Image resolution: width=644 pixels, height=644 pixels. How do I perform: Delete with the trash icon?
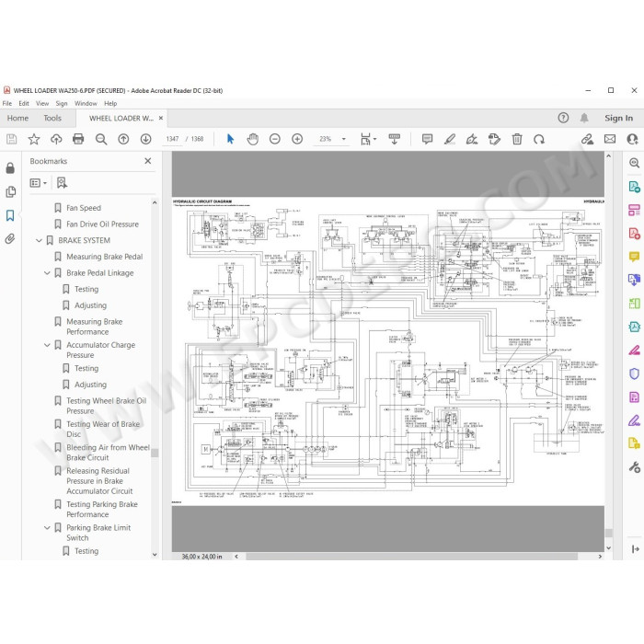[x=517, y=139]
